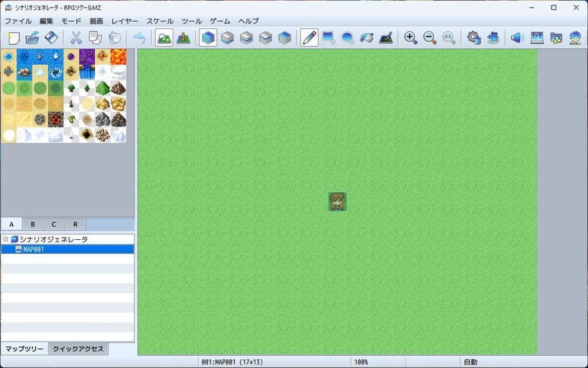Click the Undo arrow icon

pos(139,38)
